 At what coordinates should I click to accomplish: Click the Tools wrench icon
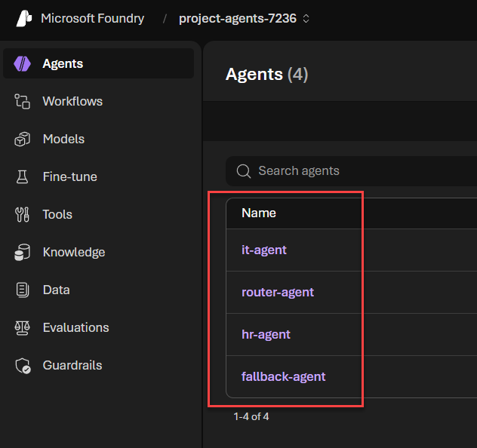[23, 215]
